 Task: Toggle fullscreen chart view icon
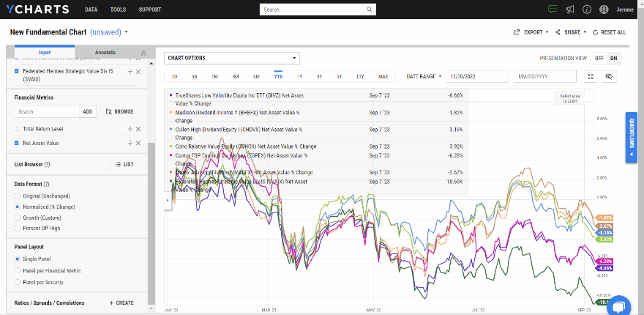point(591,76)
